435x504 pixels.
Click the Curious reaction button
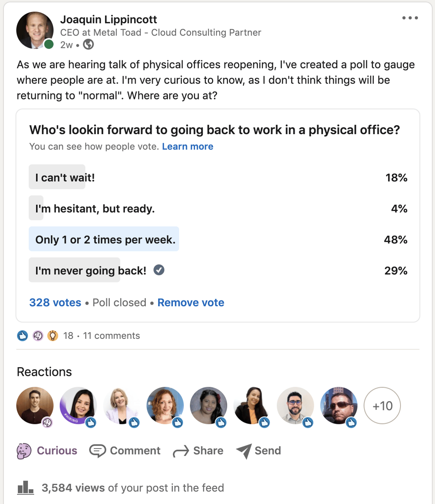tap(47, 451)
